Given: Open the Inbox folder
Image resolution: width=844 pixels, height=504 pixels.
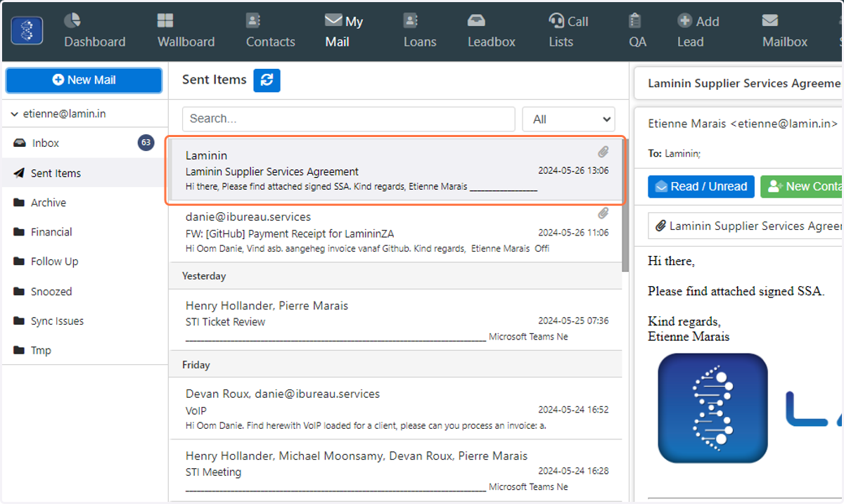Looking at the screenshot, I should click(x=84, y=143).
